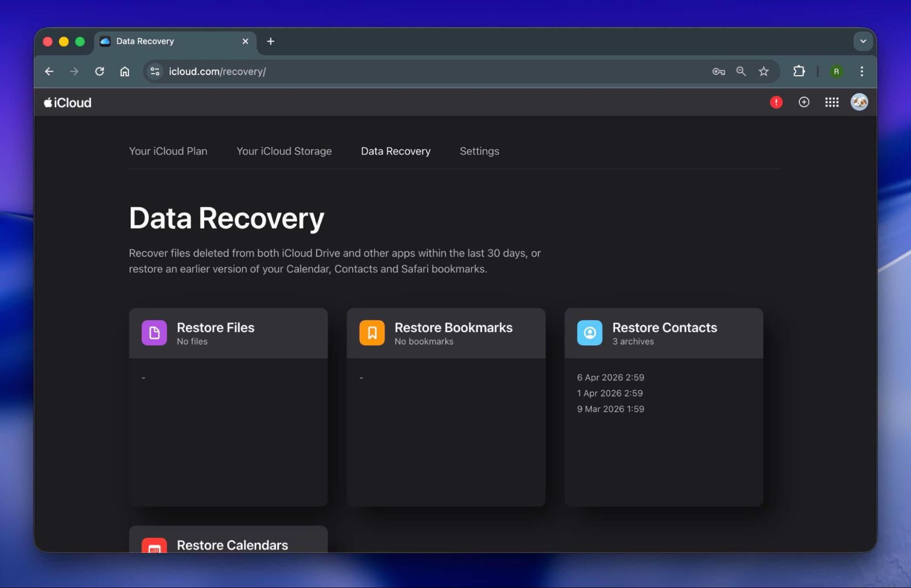Open the Settings tab
Viewport: 911px width, 588px height.
pyautogui.click(x=479, y=151)
